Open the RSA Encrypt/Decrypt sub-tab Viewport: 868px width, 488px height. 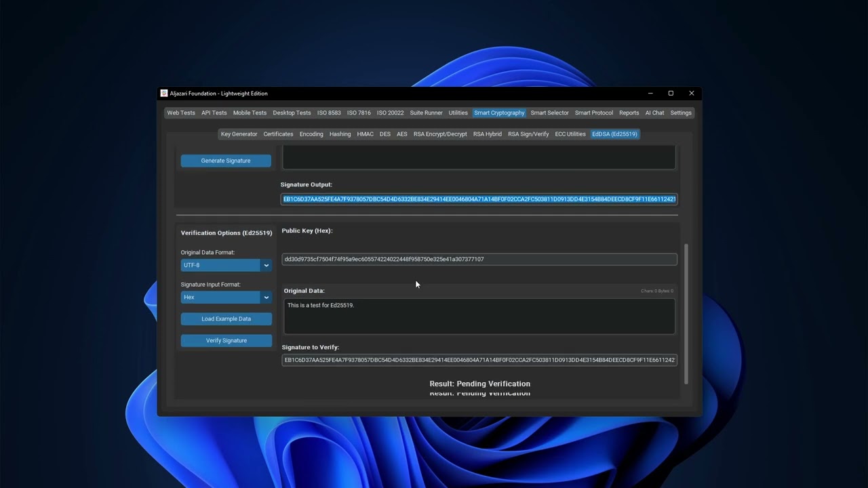pyautogui.click(x=440, y=134)
